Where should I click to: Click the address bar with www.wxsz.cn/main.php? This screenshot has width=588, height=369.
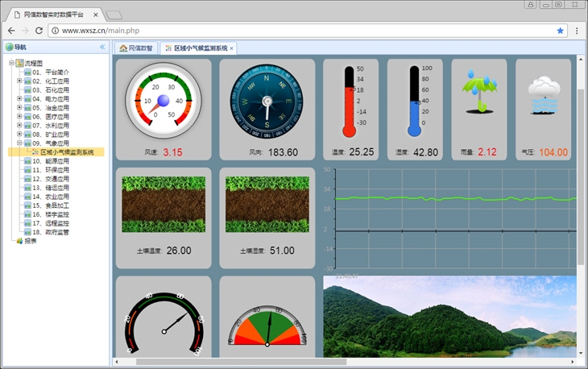pyautogui.click(x=307, y=31)
